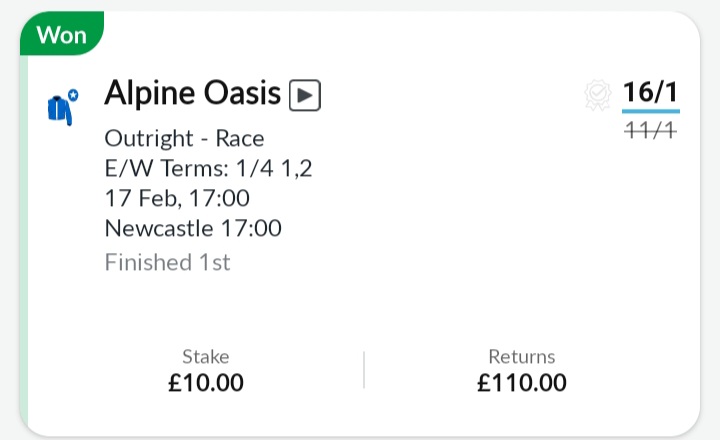The image size is (720, 440).
Task: Select the £10.00 stake amount
Action: [206, 383]
